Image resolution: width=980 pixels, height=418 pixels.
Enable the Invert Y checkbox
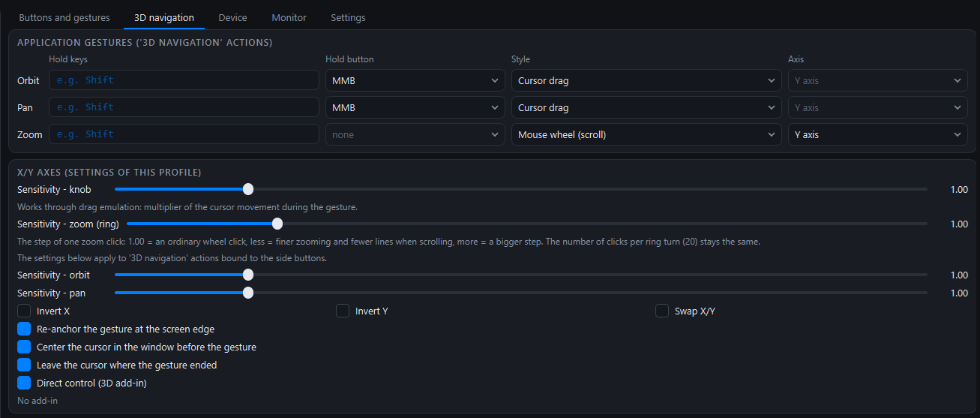click(x=343, y=311)
